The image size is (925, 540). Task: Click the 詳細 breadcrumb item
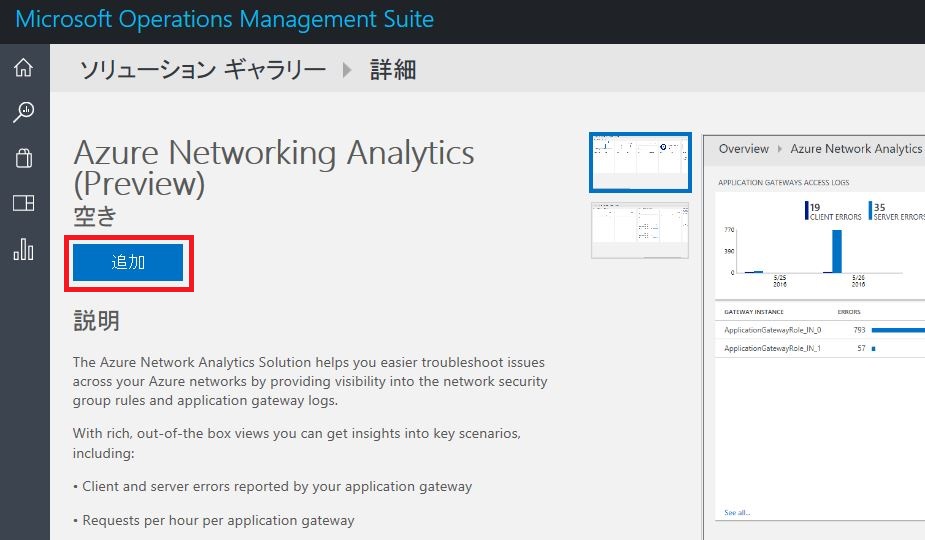point(393,70)
